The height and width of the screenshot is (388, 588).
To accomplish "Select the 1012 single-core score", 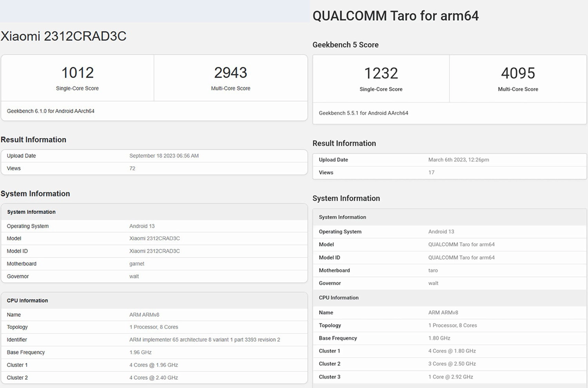I will tap(77, 73).
